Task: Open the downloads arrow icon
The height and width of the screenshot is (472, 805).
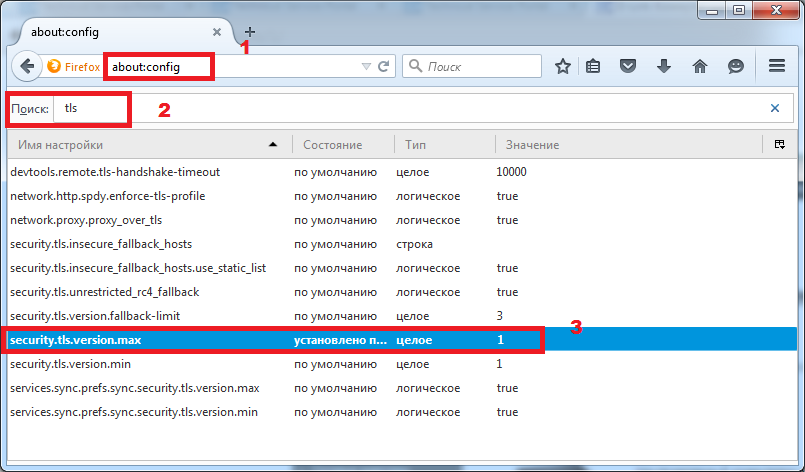Action: 663,67
